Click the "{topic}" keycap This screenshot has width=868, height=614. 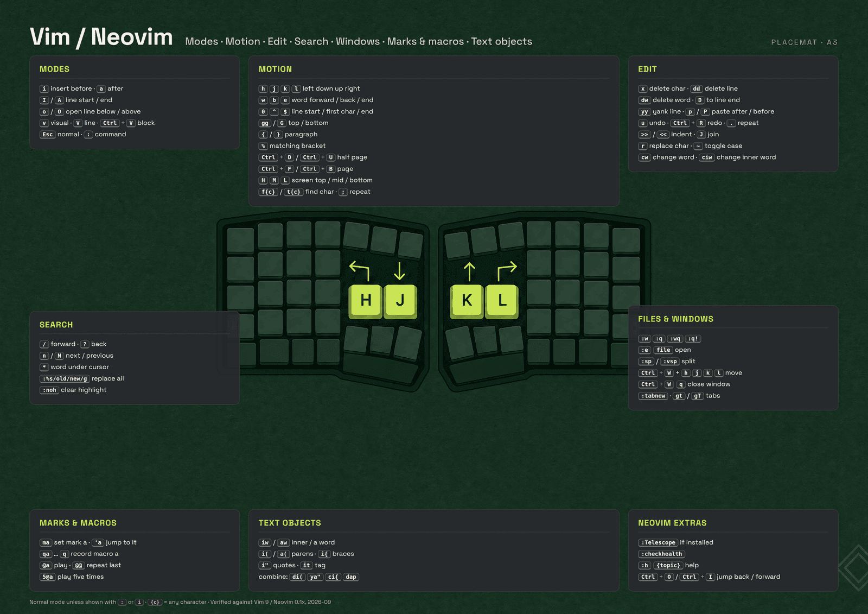click(668, 566)
